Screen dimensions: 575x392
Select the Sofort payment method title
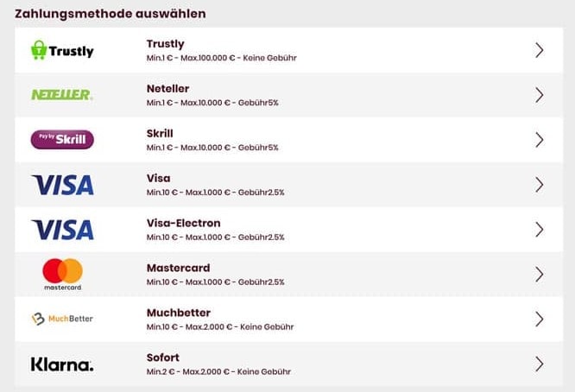point(163,357)
